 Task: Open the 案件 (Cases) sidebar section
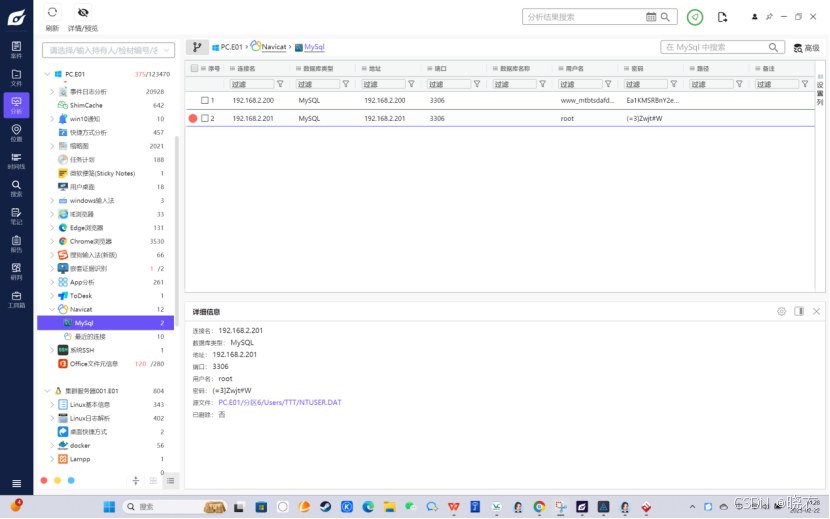(x=16, y=49)
